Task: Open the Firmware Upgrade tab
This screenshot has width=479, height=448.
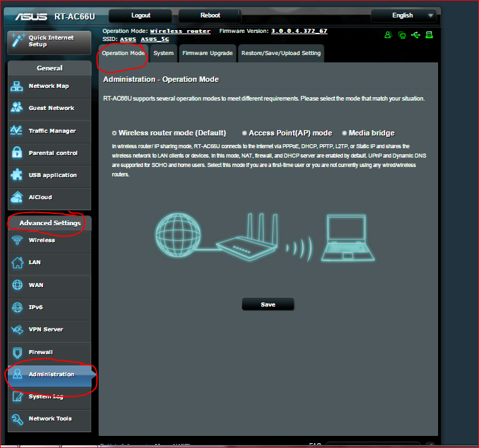Action: pyautogui.click(x=208, y=54)
